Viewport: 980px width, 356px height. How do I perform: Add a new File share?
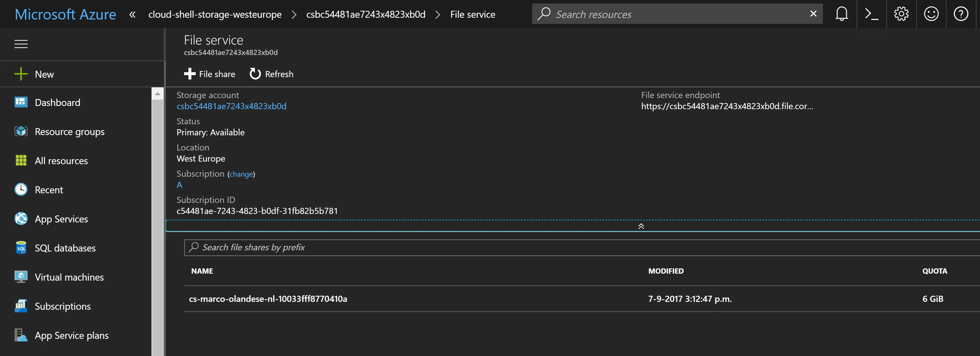click(x=210, y=74)
